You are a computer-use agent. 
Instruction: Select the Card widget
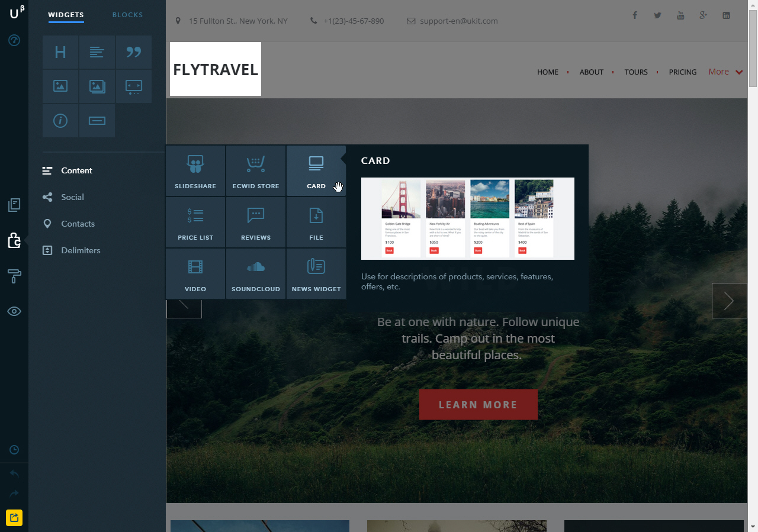(x=316, y=170)
